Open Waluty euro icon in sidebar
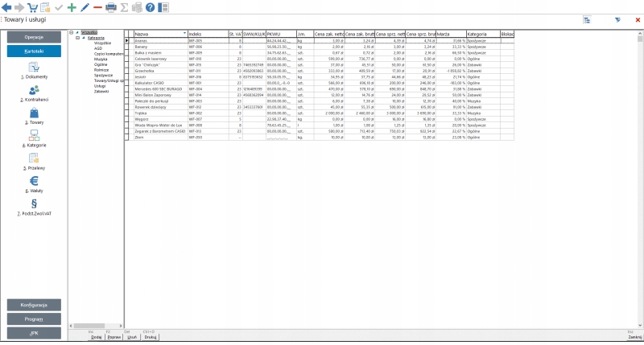Image resolution: width=644 pixels, height=345 pixels. [x=34, y=184]
